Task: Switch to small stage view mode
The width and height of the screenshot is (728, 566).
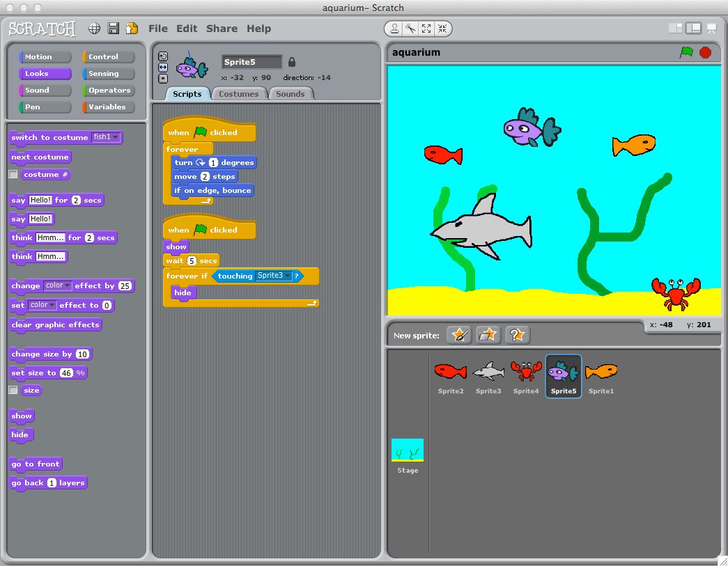Action: tap(675, 29)
